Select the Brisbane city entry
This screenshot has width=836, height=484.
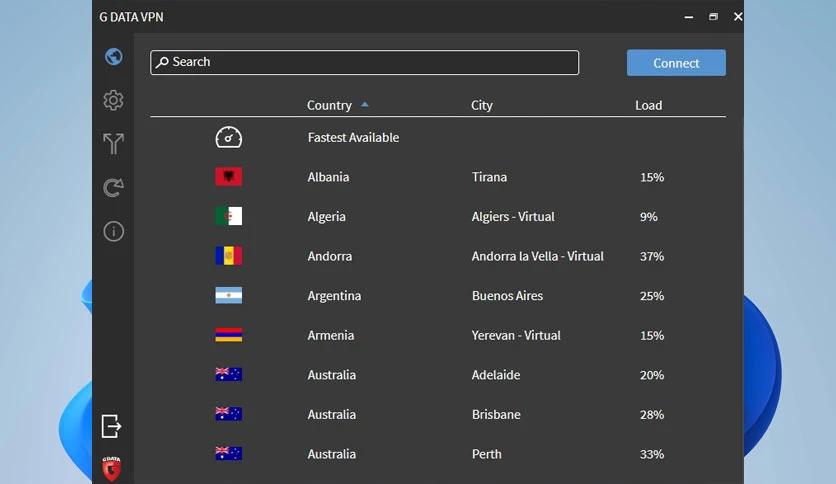496,414
